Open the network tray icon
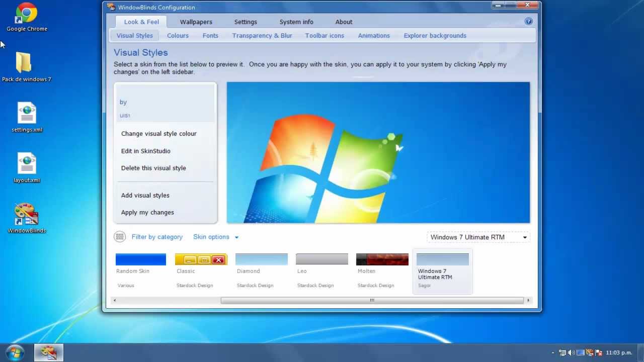The width and height of the screenshot is (644, 362). (562, 353)
